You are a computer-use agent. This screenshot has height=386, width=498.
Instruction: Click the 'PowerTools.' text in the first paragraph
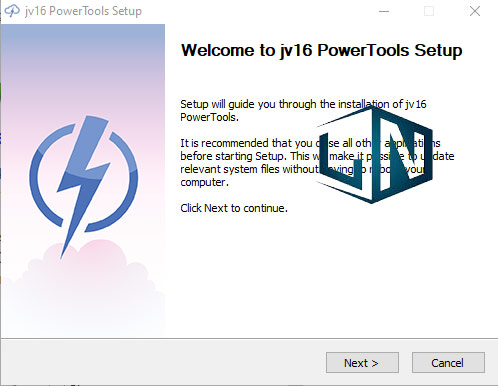pyautogui.click(x=209, y=117)
